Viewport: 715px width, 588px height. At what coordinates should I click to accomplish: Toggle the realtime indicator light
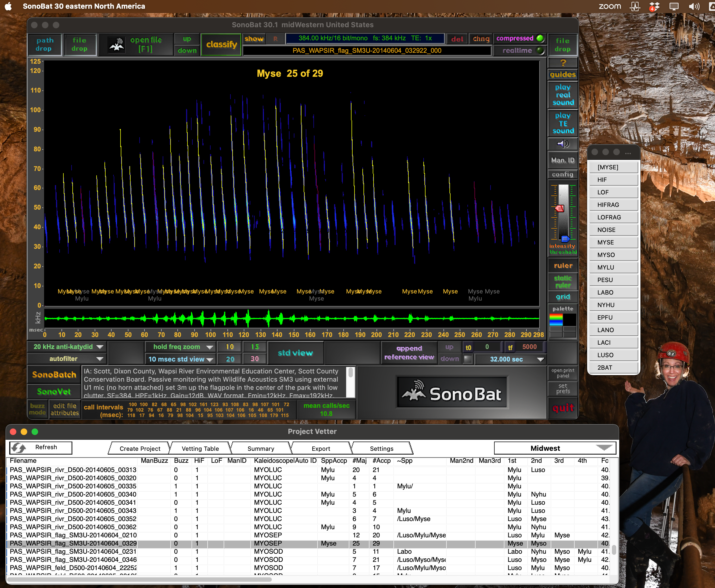(x=540, y=50)
